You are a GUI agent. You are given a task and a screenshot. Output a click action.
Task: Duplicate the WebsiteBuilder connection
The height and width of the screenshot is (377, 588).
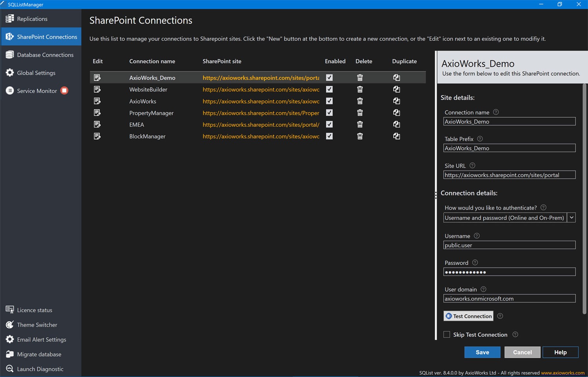[396, 89]
